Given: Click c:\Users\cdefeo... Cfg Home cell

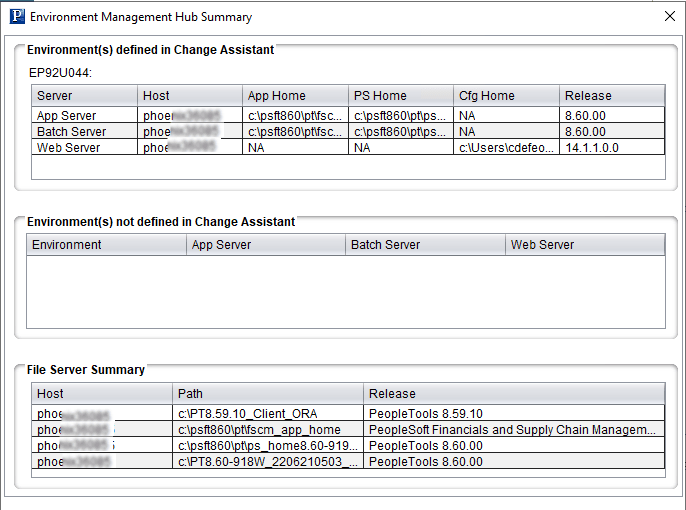Looking at the screenshot, I should coord(506,147).
